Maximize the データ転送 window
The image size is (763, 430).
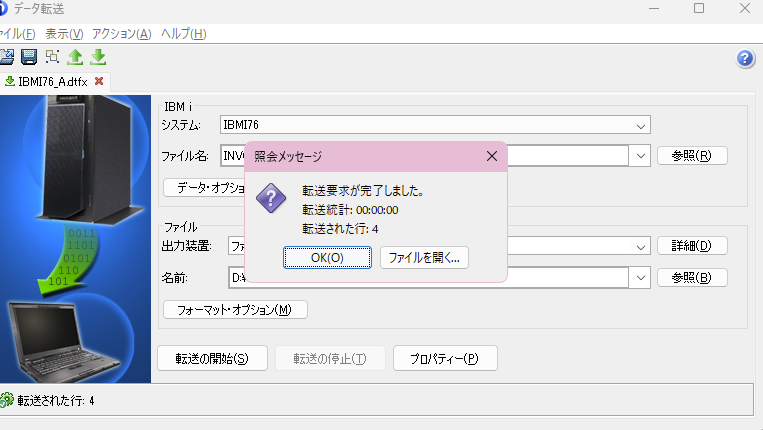pos(699,8)
